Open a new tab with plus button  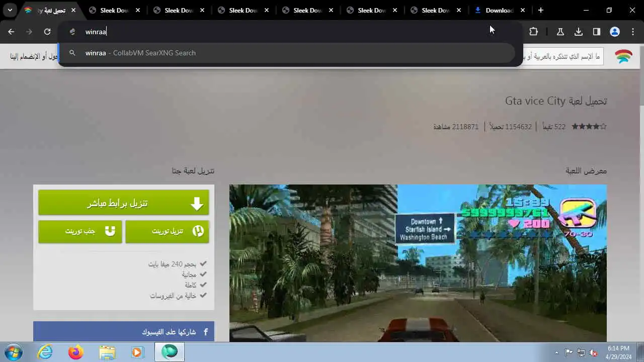click(541, 10)
